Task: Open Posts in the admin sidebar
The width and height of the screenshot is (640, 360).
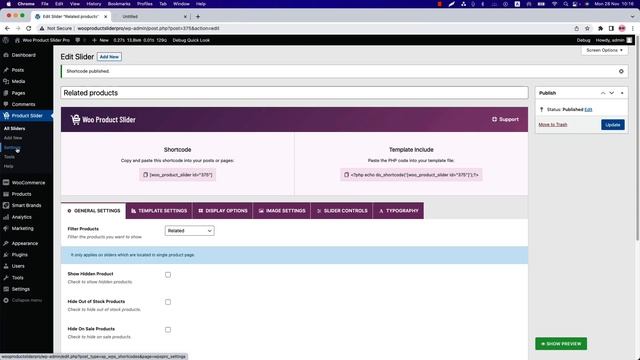Action: [18, 70]
